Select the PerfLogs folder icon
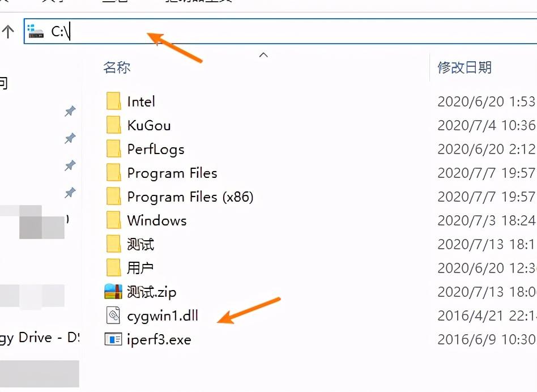The image size is (537, 392). pos(113,149)
